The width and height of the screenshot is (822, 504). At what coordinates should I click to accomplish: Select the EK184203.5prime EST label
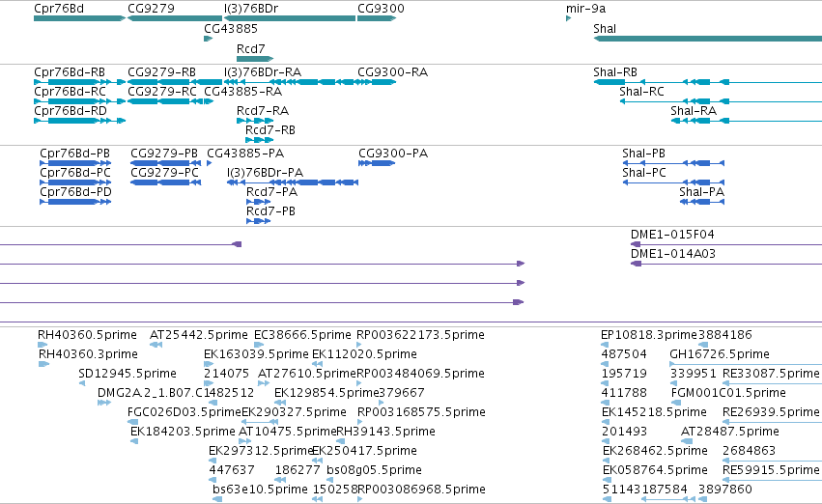pyautogui.click(x=183, y=432)
